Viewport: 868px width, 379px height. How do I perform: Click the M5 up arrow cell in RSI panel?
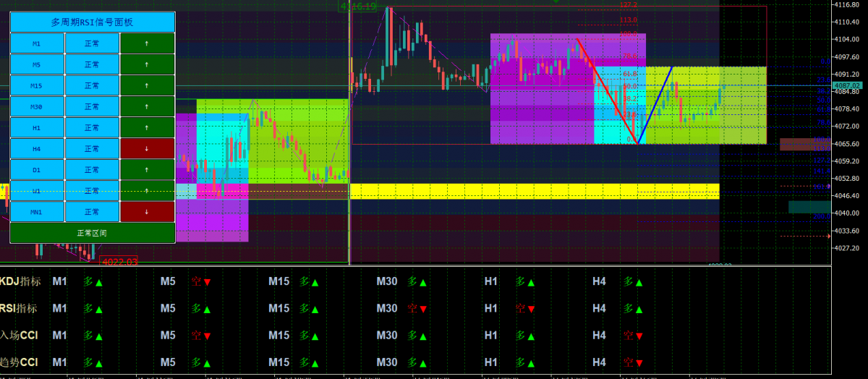pos(147,64)
